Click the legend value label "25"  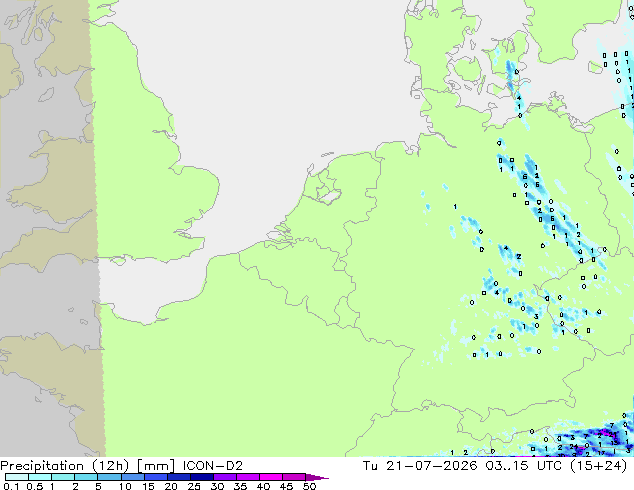click(x=194, y=486)
